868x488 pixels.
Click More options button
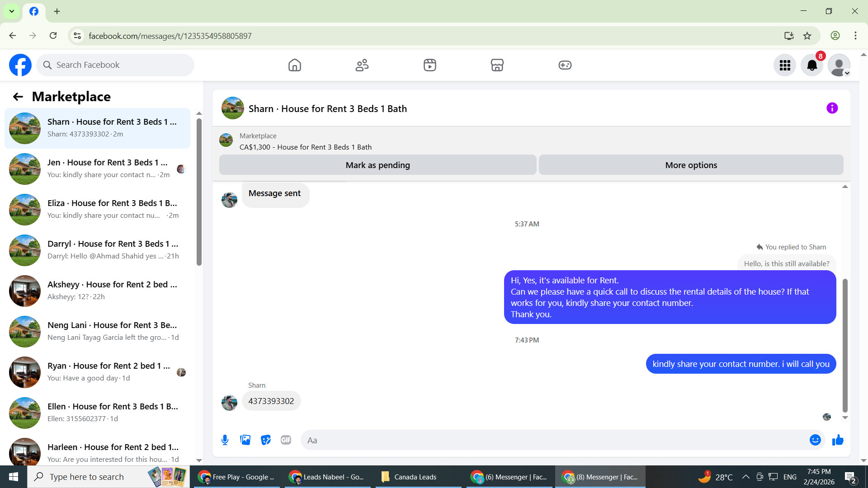[691, 165]
